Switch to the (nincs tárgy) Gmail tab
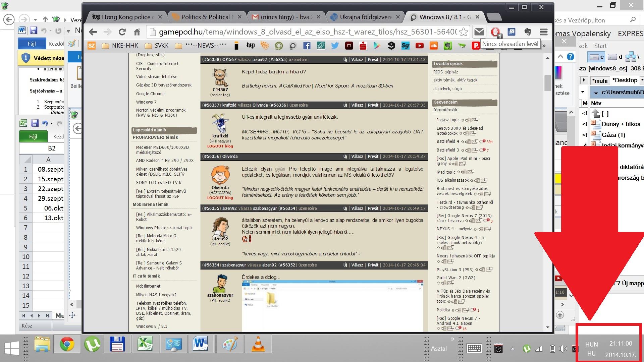644x362 pixels. click(x=286, y=17)
